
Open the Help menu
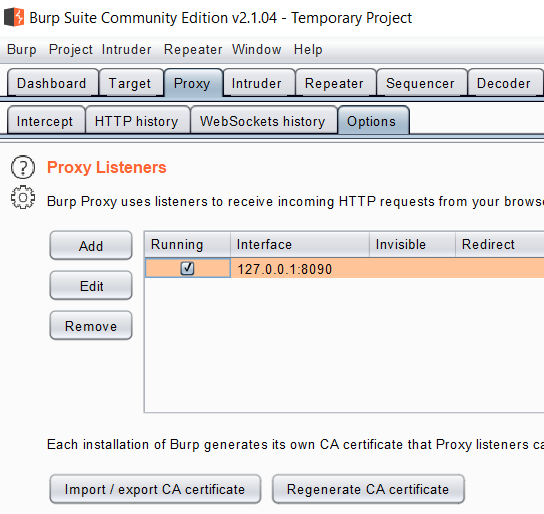(308, 49)
